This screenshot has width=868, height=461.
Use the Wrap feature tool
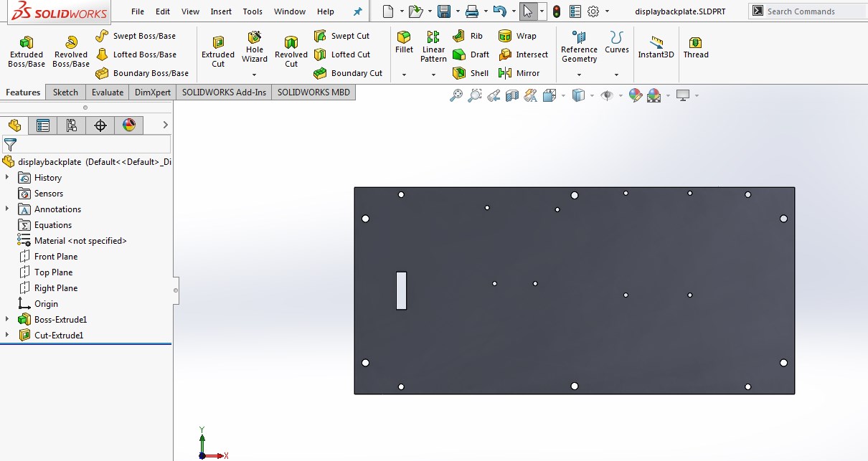point(517,36)
